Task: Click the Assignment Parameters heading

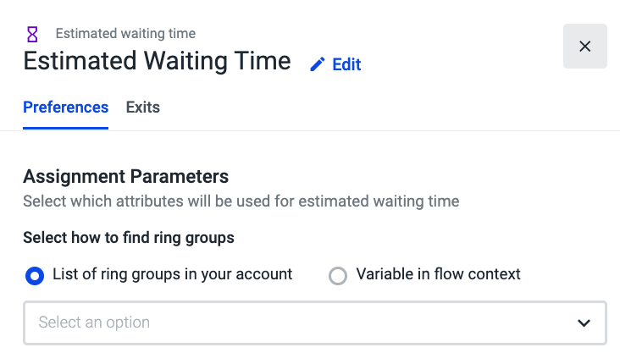Action: click(x=125, y=177)
